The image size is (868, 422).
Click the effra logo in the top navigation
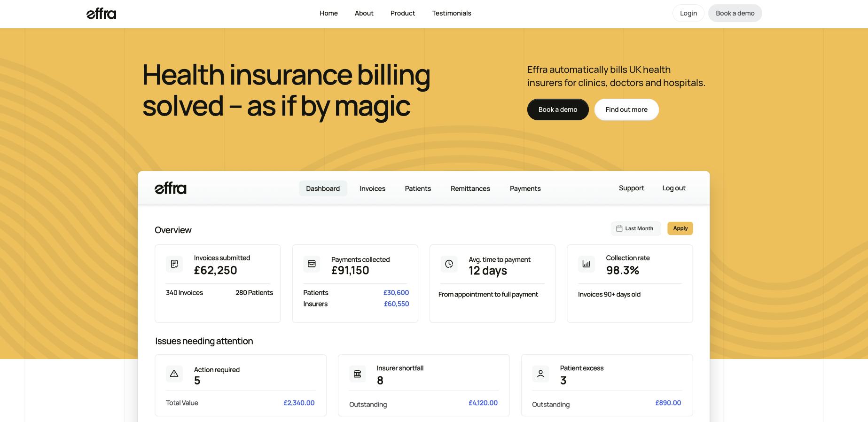[x=101, y=14]
